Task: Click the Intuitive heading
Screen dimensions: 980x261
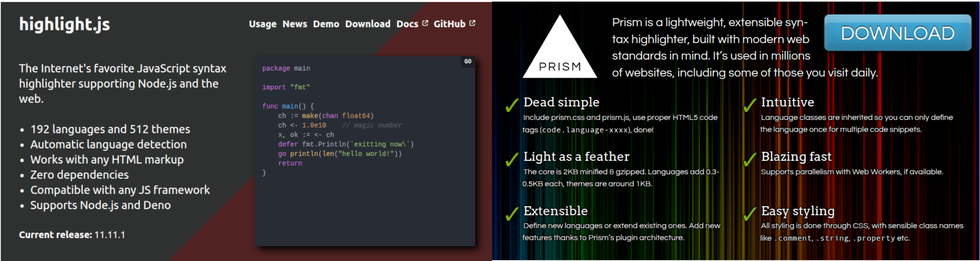Action: [x=788, y=102]
